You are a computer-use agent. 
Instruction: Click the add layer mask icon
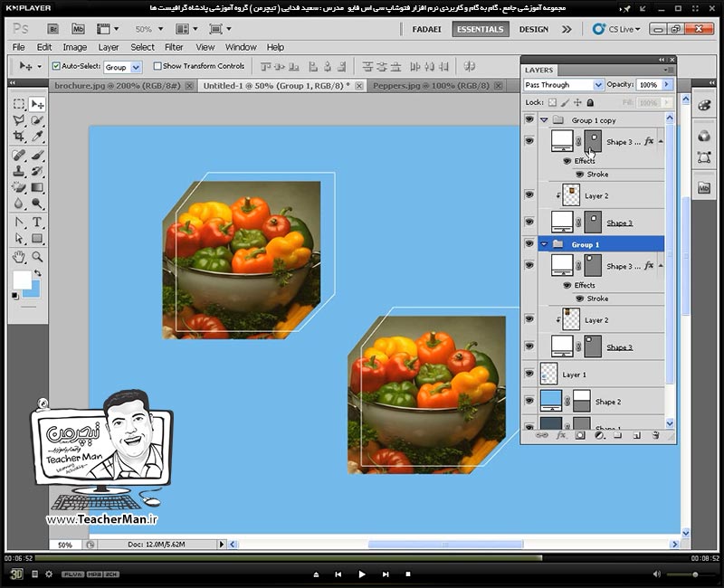click(580, 435)
